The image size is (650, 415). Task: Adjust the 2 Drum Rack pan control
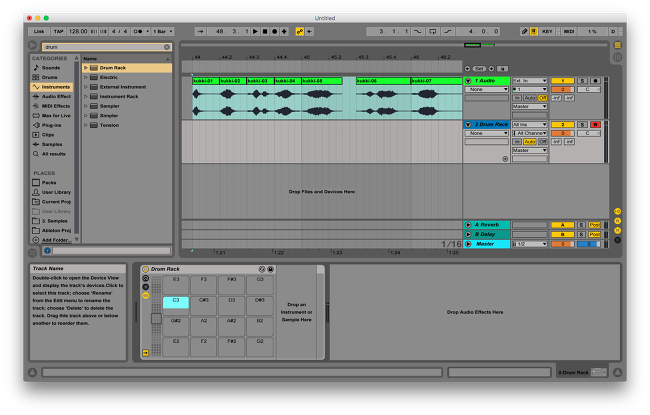(588, 133)
